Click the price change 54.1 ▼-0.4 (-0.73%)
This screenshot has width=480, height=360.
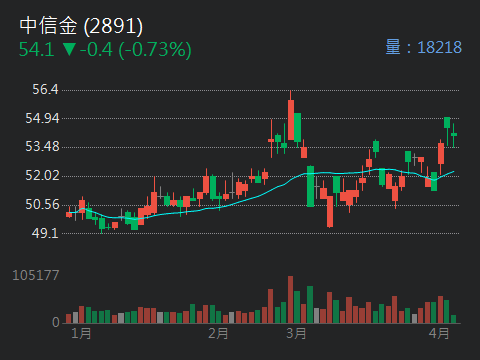(x=105, y=50)
